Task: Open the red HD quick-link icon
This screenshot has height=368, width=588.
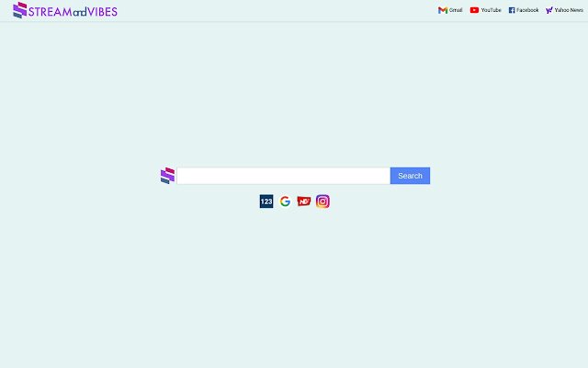Action: (304, 201)
